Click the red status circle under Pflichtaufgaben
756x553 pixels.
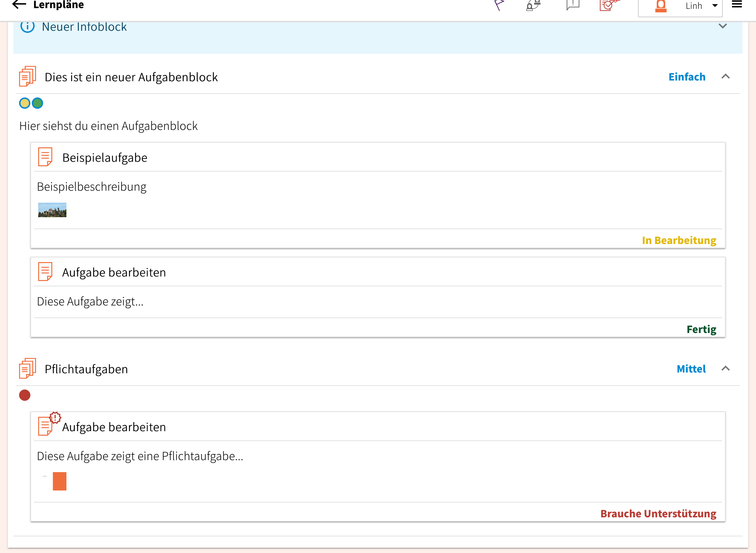click(25, 395)
